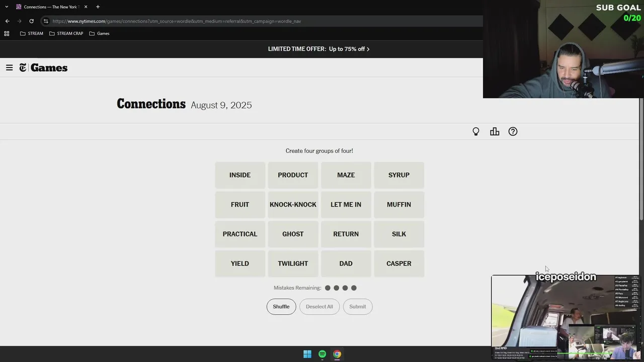The height and width of the screenshot is (362, 644).
Task: Open the STREAM bookmarks folder
Action: (31, 33)
